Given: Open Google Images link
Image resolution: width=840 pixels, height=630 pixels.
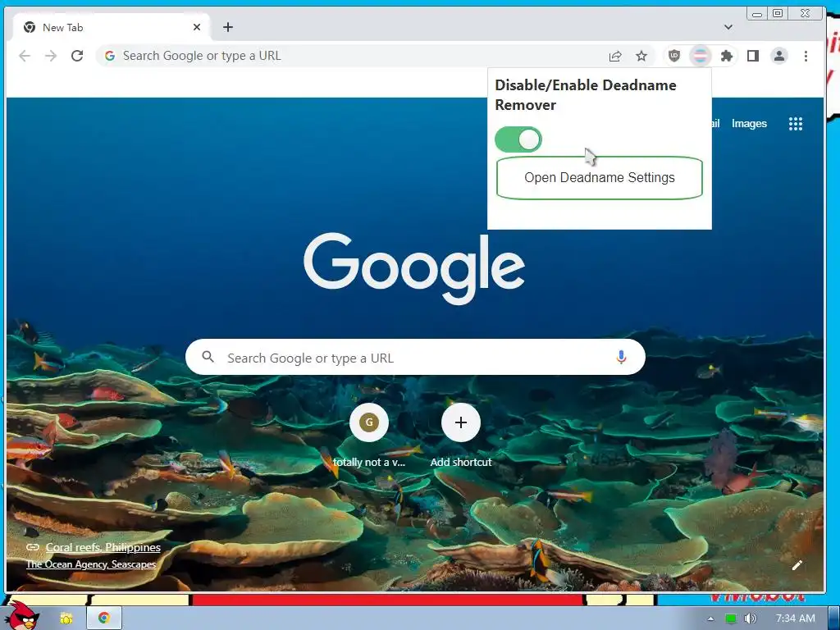Looking at the screenshot, I should pos(749,124).
